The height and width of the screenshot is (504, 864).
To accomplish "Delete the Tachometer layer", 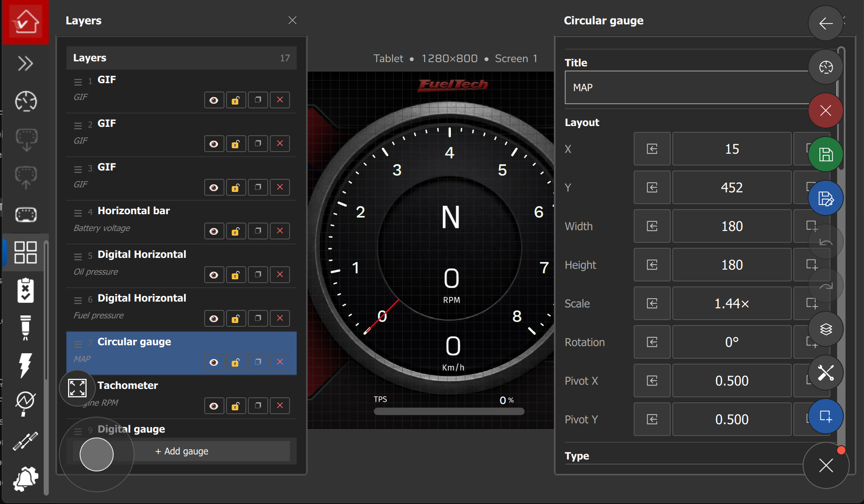I will point(280,406).
